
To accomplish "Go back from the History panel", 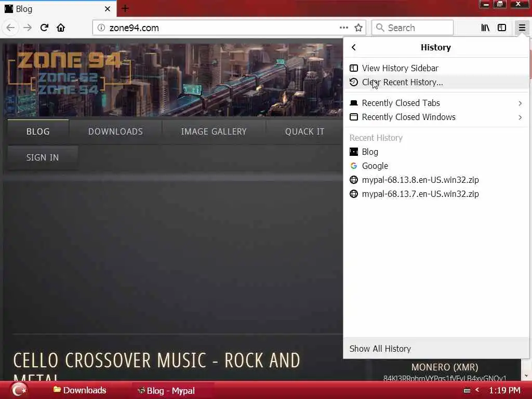I will 353,47.
